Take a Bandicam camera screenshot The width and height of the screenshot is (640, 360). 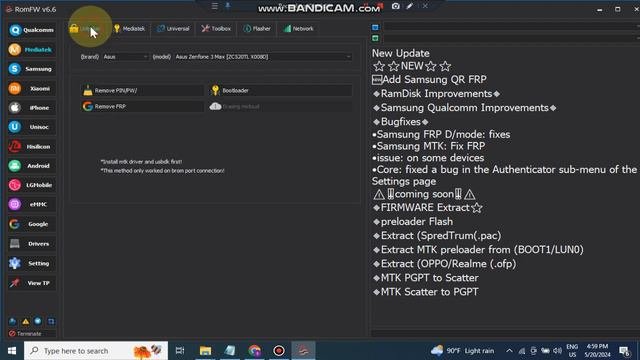[x=396, y=6]
